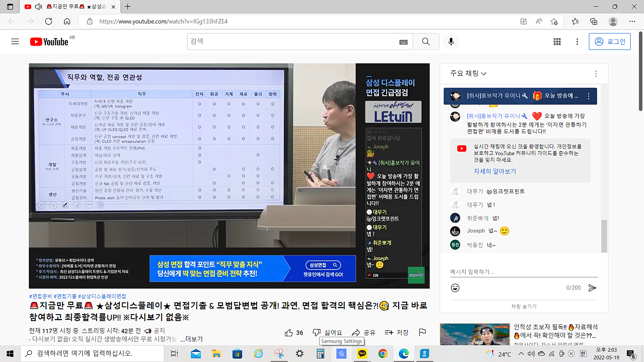Dislike the video with 싫어요 button
Screen dimensions: 644x362
[x=328, y=333]
